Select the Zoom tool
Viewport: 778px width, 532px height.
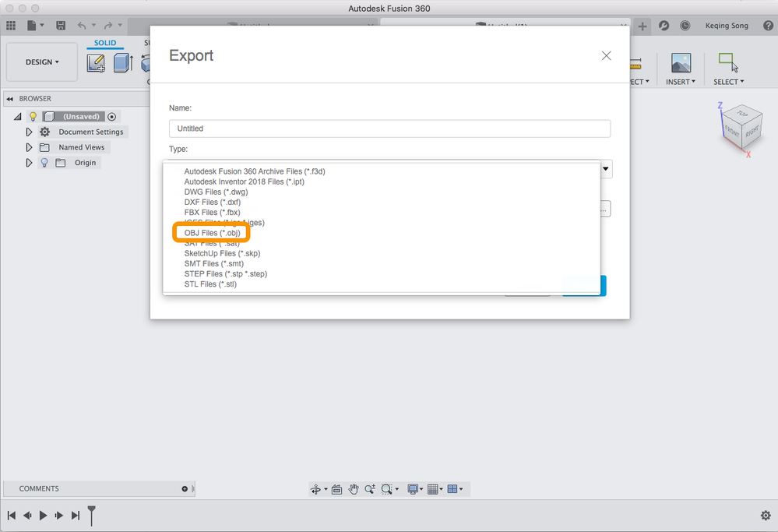[x=370, y=489]
